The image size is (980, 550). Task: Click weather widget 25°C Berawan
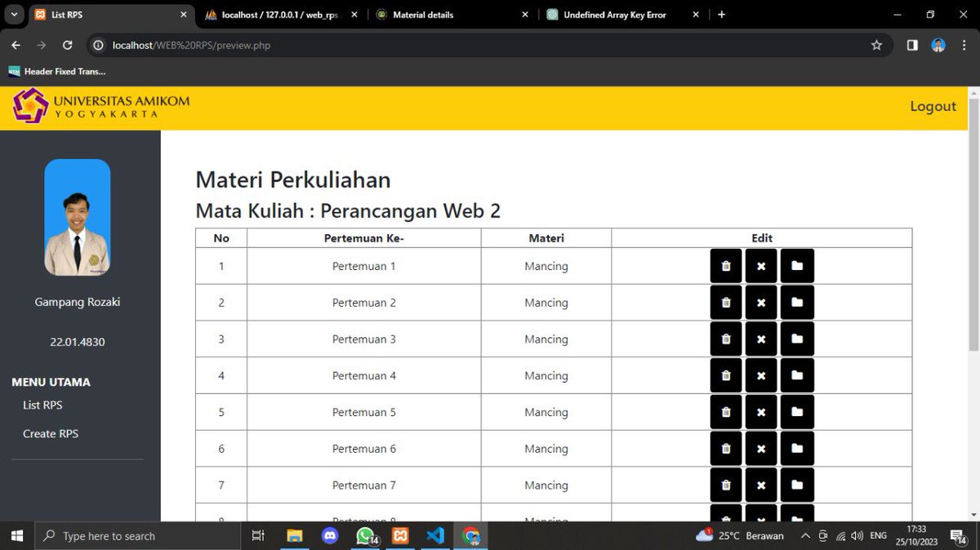point(740,535)
